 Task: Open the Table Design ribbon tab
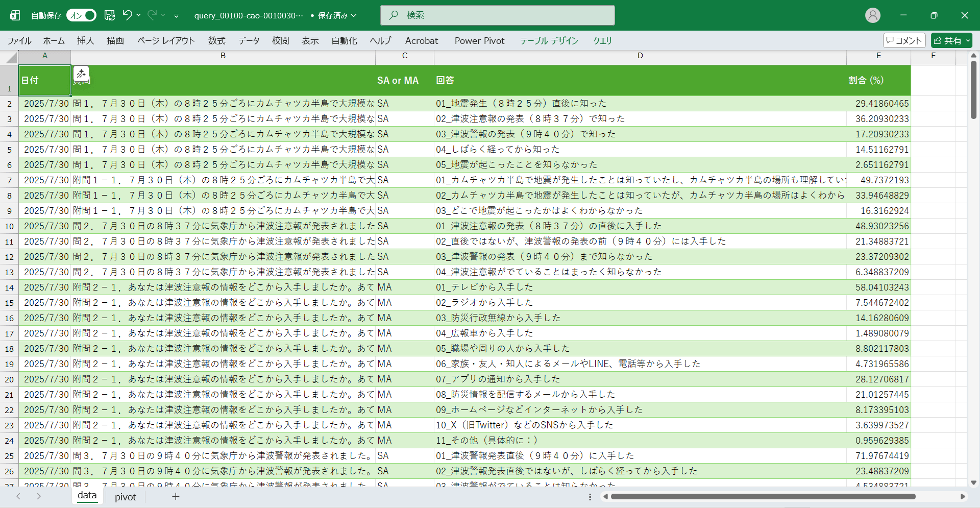click(x=549, y=41)
